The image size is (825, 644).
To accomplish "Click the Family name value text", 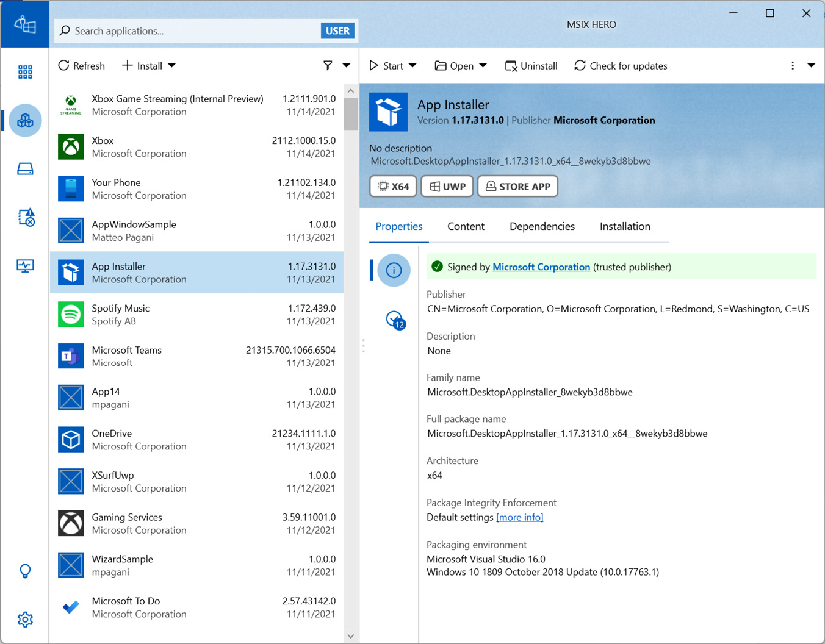I will click(x=530, y=392).
